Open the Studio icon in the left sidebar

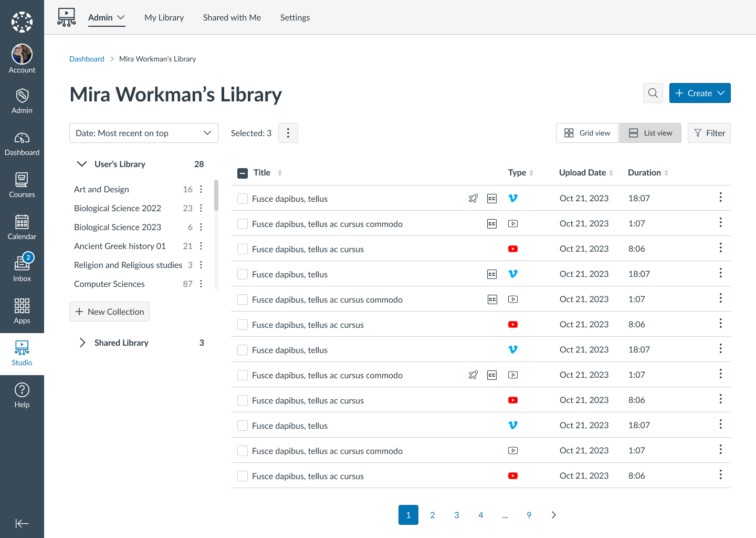pos(22,347)
